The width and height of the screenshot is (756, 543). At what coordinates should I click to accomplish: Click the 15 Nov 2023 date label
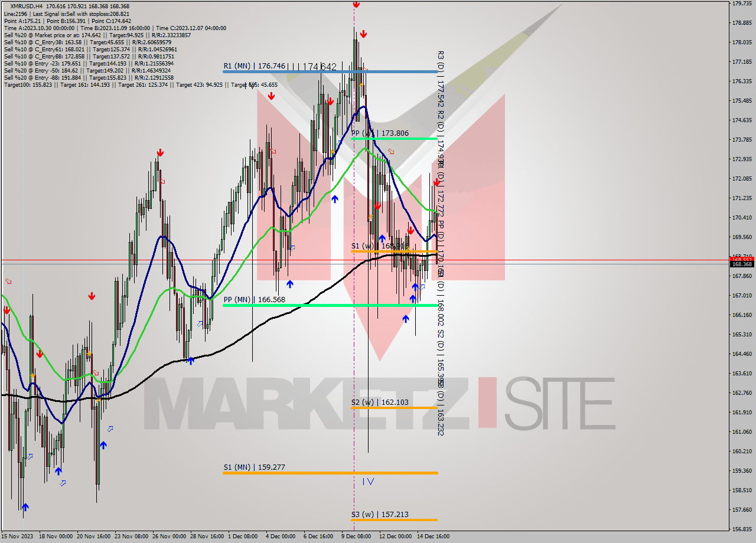[18, 537]
